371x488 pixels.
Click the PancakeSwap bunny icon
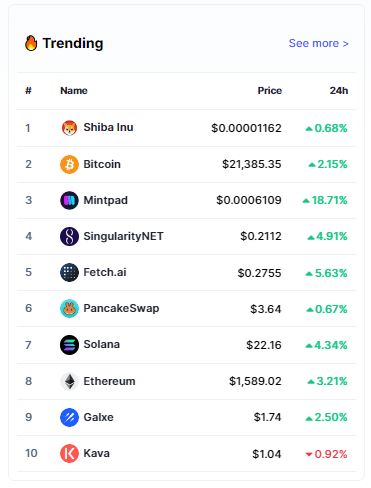pos(69,308)
